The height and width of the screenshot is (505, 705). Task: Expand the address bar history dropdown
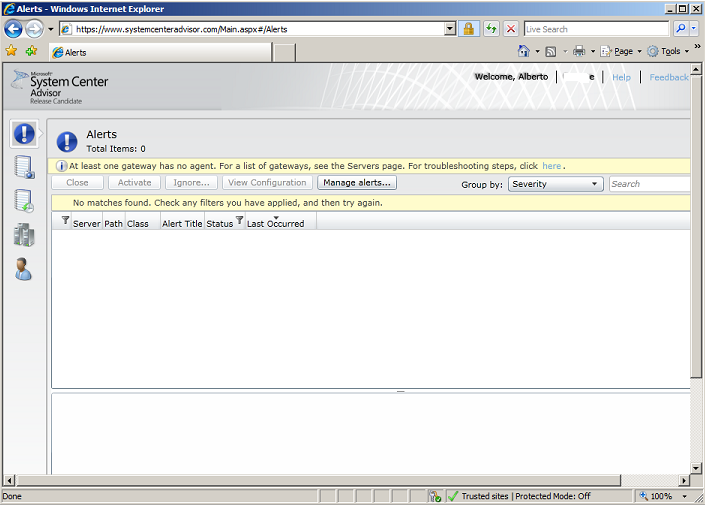(450, 29)
